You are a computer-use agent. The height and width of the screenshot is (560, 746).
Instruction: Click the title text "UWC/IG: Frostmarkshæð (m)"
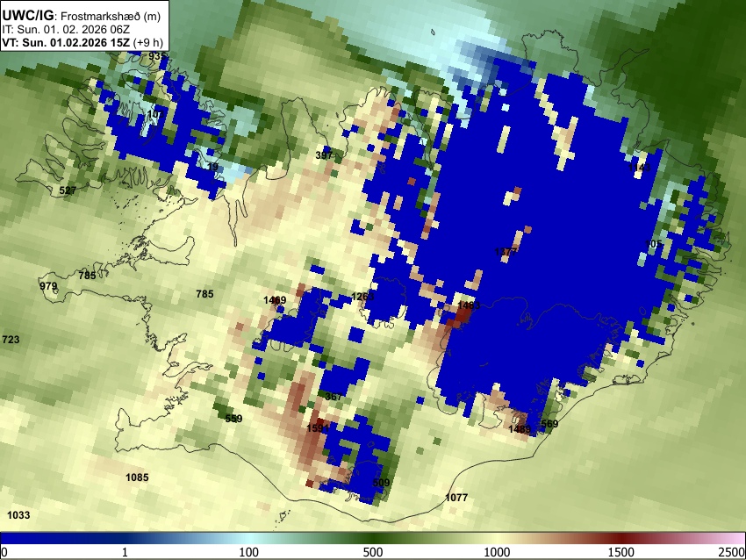[x=81, y=15]
